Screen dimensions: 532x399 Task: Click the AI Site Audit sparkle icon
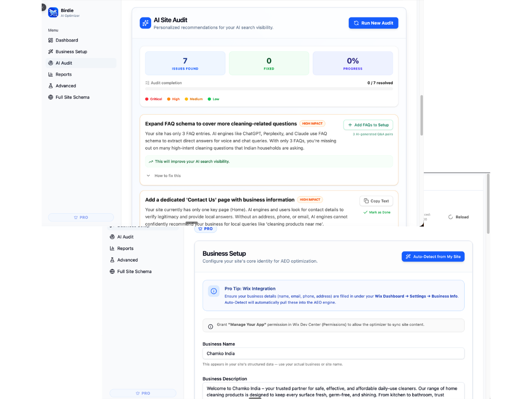tap(145, 23)
